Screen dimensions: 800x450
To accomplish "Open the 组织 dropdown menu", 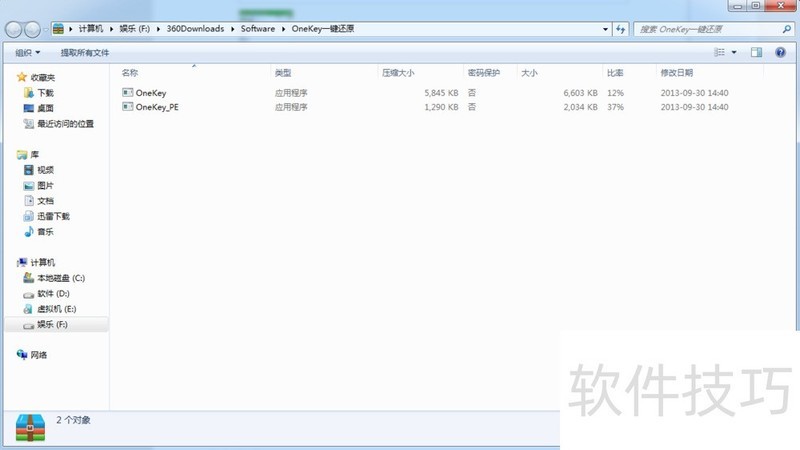I will (x=28, y=52).
